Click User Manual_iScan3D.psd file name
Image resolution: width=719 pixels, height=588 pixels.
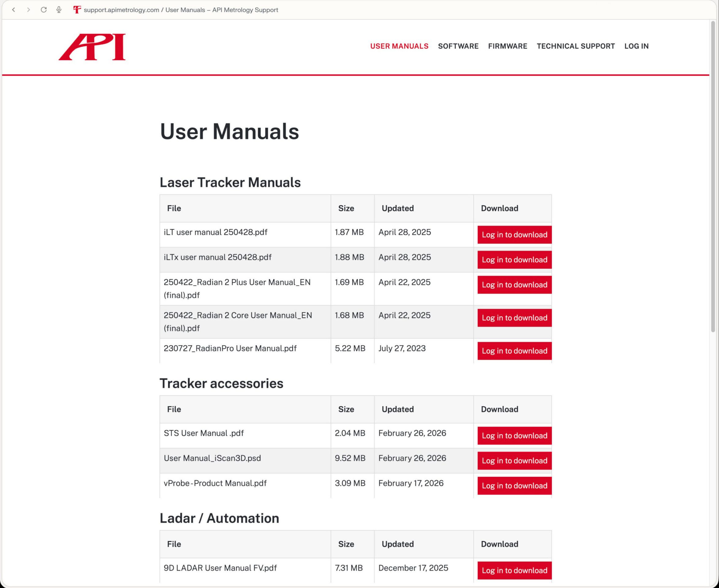pyautogui.click(x=212, y=458)
